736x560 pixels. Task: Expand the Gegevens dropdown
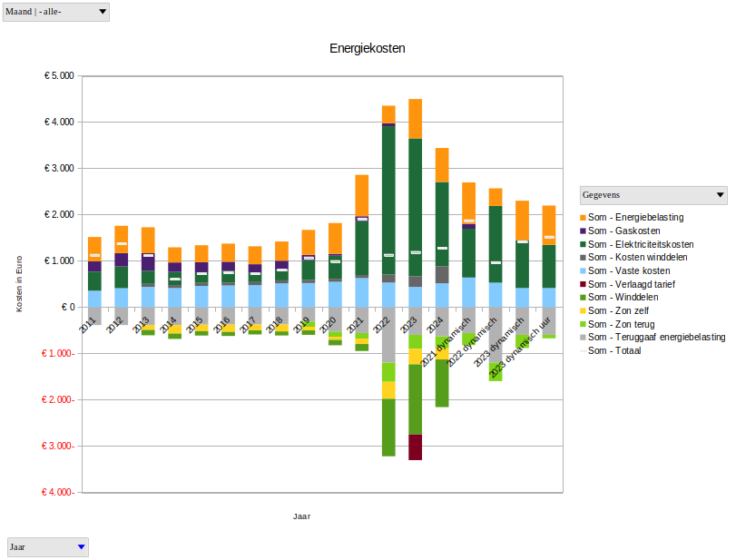pyautogui.click(x=653, y=195)
